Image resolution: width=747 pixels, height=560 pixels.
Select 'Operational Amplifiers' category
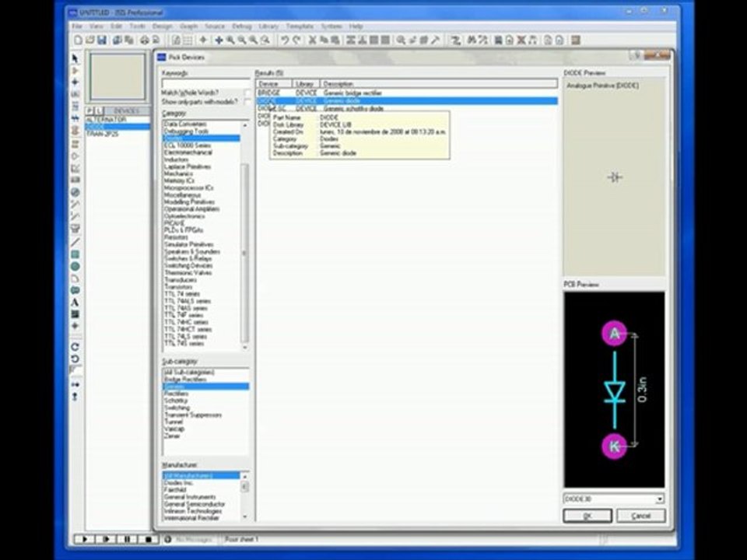tap(191, 209)
